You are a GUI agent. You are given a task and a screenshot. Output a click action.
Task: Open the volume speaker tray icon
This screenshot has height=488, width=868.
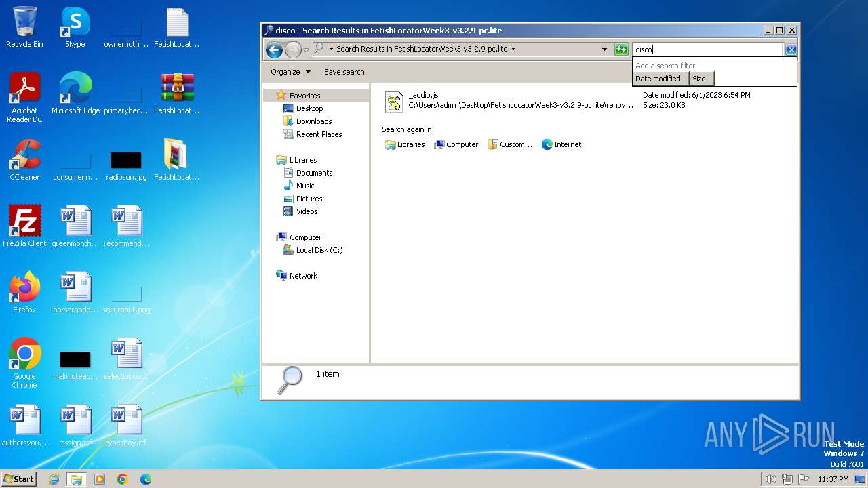pos(771,479)
